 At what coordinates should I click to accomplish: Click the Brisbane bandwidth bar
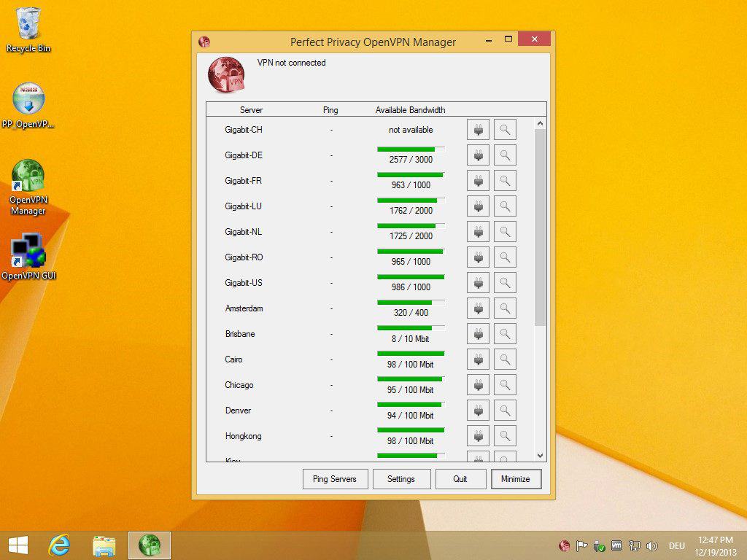[411, 328]
